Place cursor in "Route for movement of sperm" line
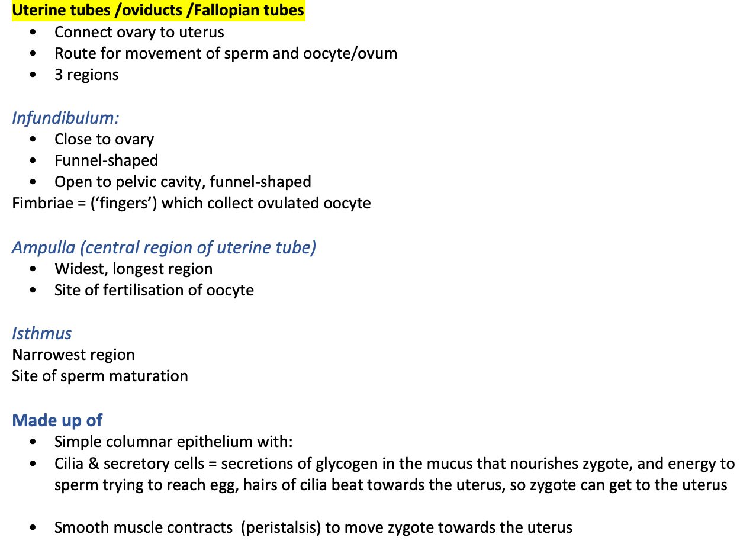 tap(226, 53)
